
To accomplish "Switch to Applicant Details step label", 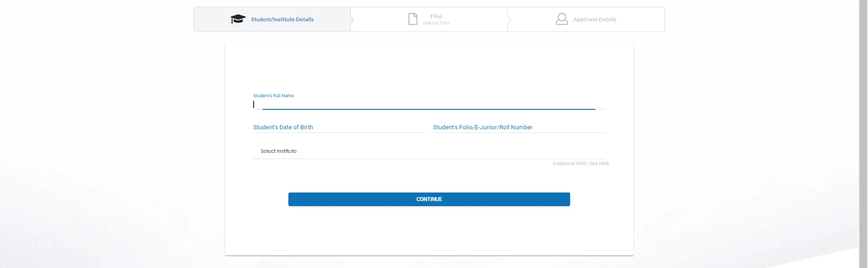I will (594, 19).
